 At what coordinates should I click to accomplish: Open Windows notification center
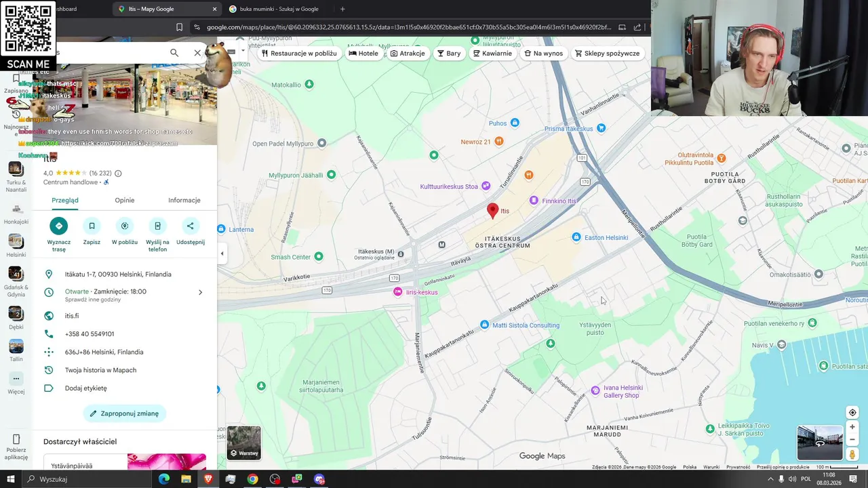[853, 479]
